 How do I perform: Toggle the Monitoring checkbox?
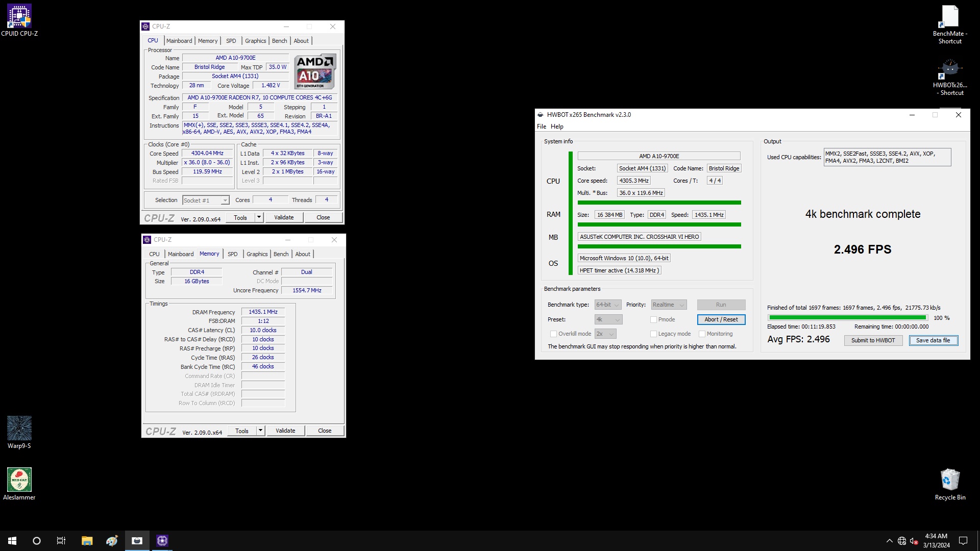pos(702,334)
